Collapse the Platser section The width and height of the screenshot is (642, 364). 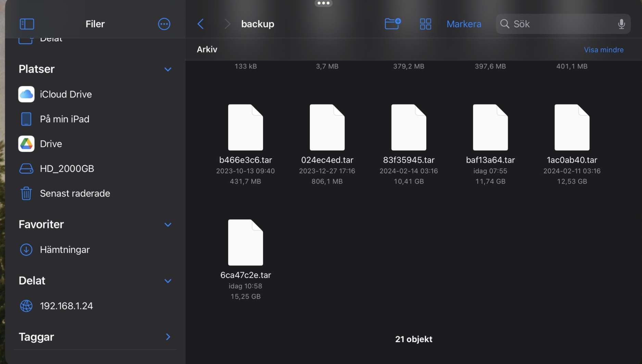168,70
